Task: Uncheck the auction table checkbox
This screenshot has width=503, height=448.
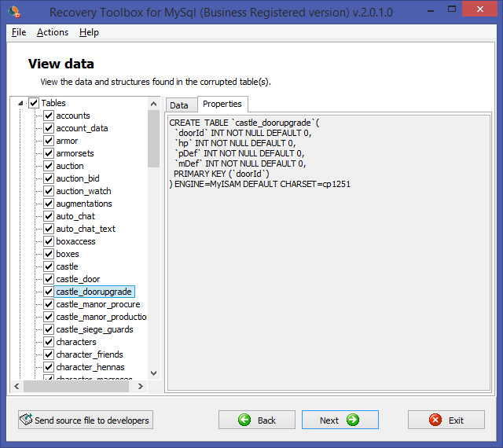Action: [x=49, y=166]
